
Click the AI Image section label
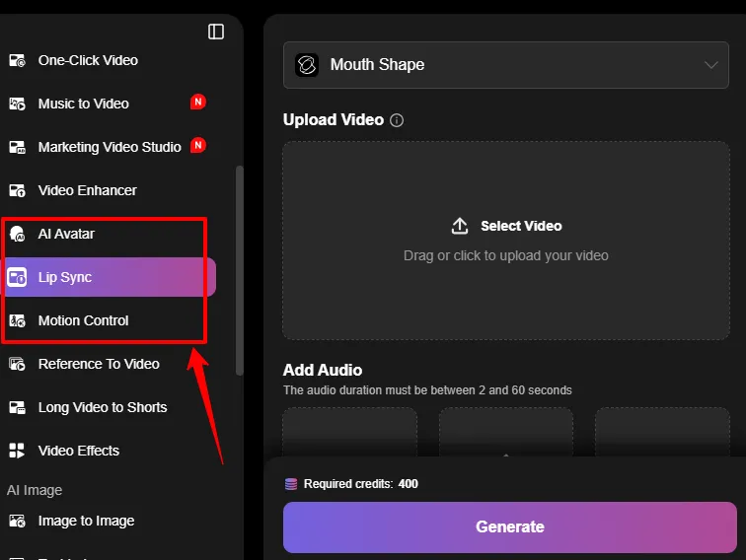click(x=35, y=490)
